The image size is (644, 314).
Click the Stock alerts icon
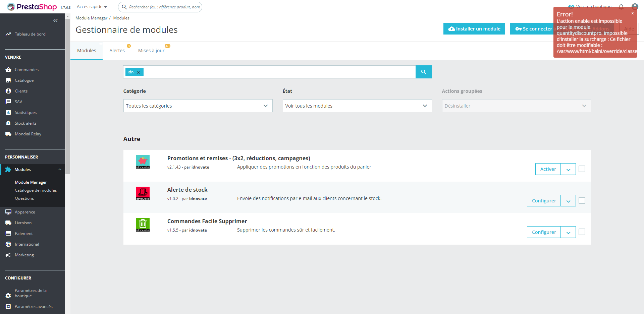[x=8, y=123]
